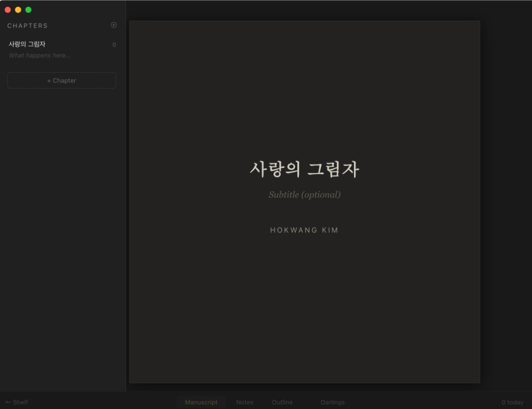Open the Darlings tab
The image size is (532, 409).
click(332, 402)
